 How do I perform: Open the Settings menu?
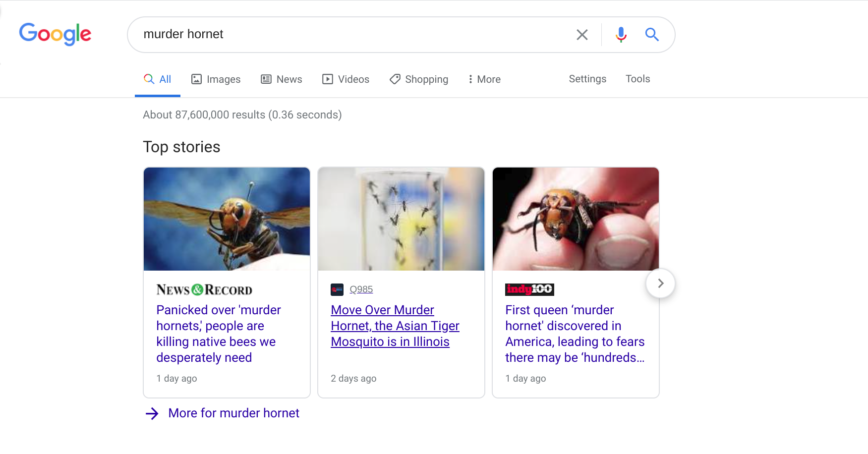tap(587, 79)
